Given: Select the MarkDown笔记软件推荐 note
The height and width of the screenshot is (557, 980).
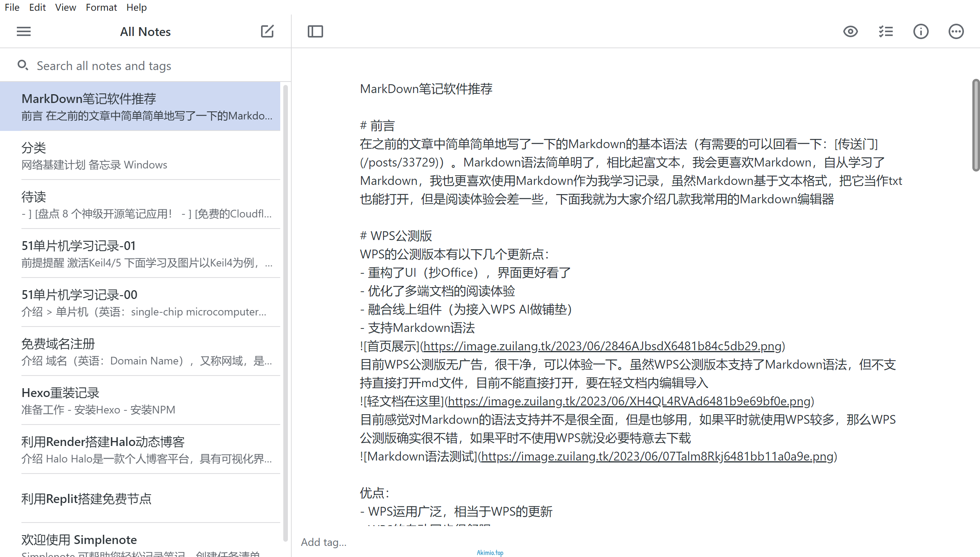Looking at the screenshot, I should point(140,106).
